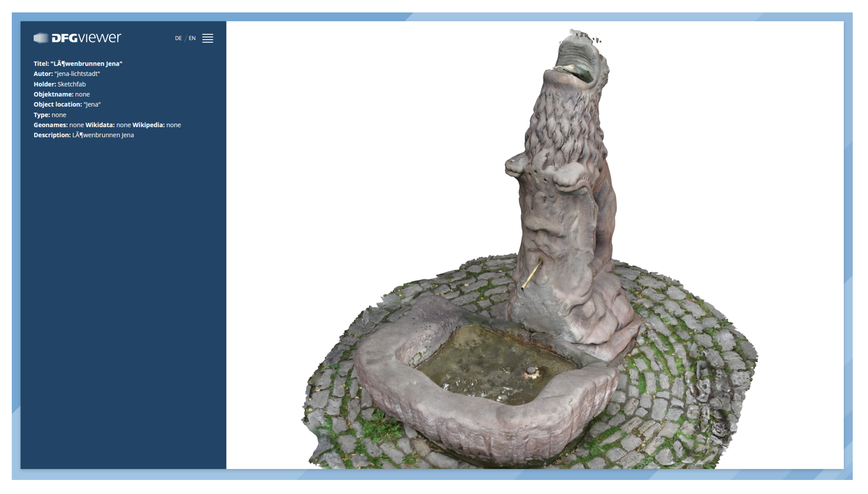Screen dimensions: 868x494
Task: Click the Type field value
Action: click(x=59, y=115)
